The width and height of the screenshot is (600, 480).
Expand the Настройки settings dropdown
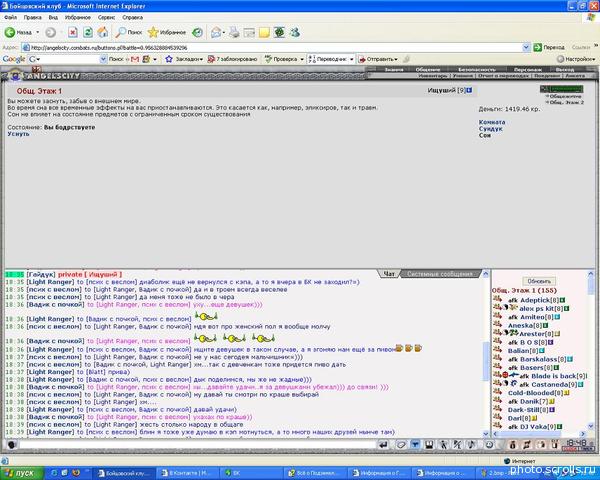594,59
